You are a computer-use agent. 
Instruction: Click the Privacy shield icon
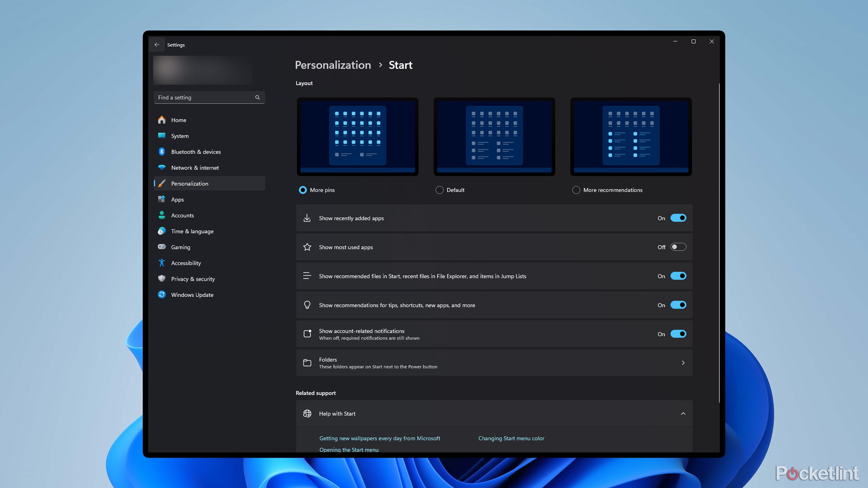coord(162,279)
